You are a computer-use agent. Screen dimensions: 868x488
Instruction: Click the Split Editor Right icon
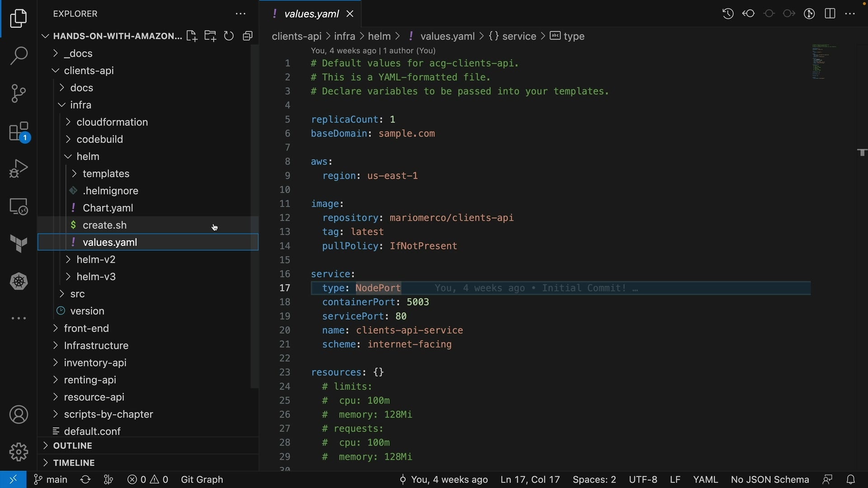tap(830, 14)
